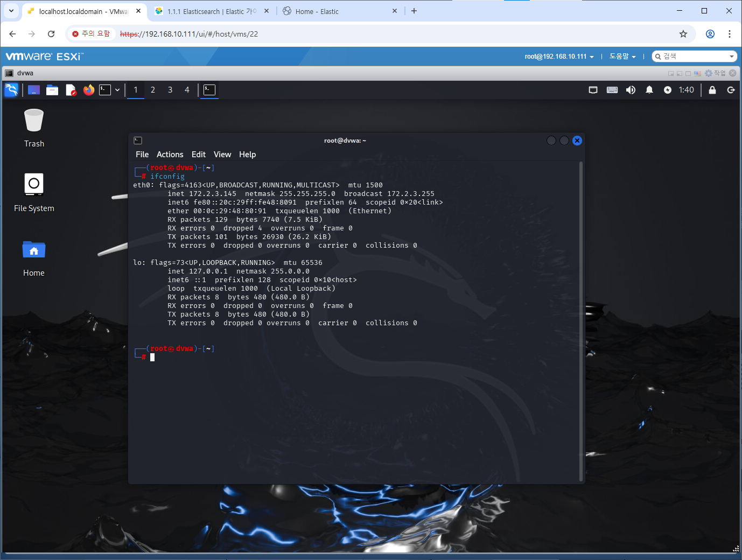This screenshot has width=742, height=560.
Task: Switch to the Home - Elastic browser tab
Action: click(340, 11)
